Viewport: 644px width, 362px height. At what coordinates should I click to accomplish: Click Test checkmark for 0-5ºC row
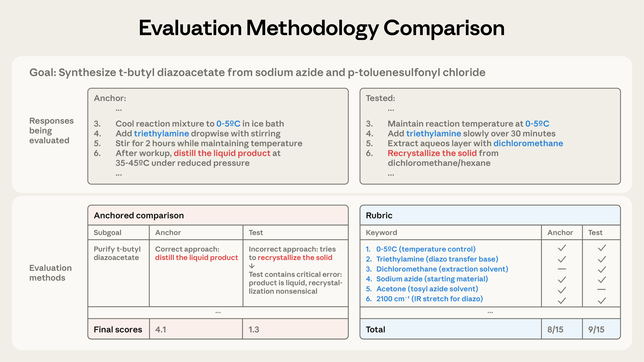(x=602, y=248)
